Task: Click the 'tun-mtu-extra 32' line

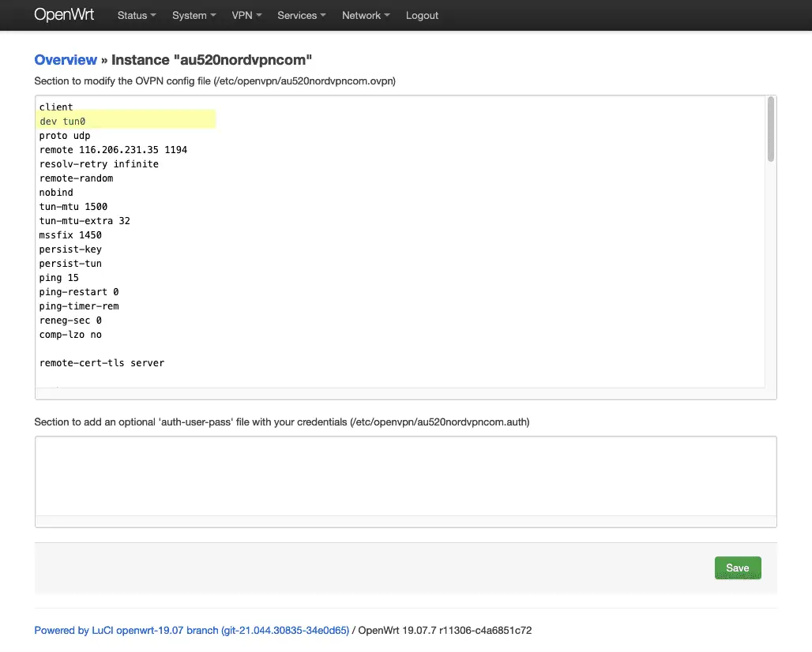Action: click(x=85, y=221)
